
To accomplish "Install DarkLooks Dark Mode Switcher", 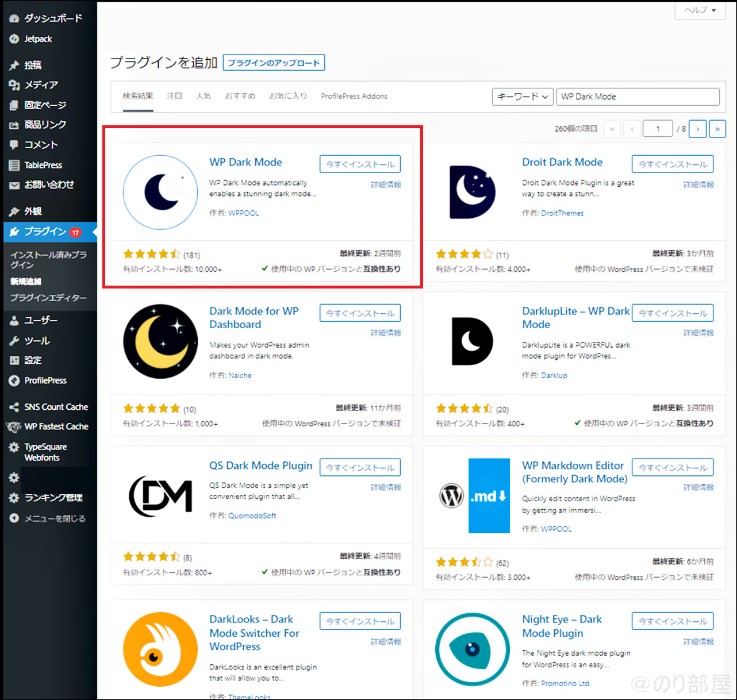I will pos(360,621).
